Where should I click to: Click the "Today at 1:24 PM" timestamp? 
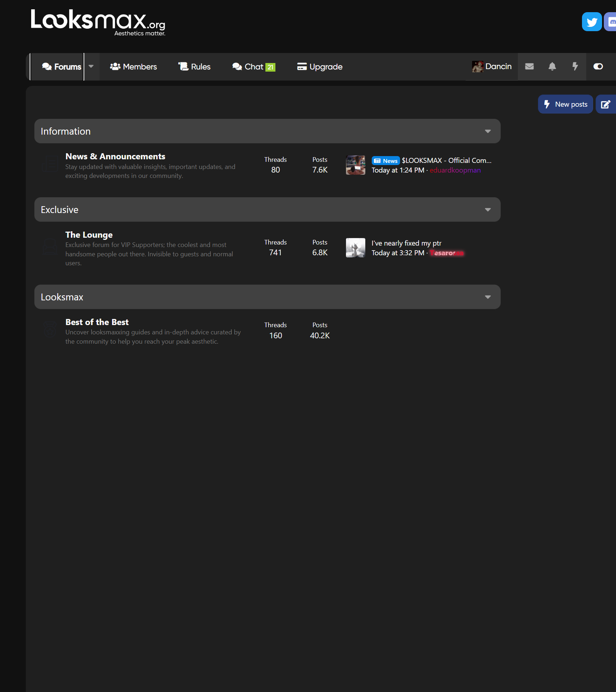tap(398, 170)
